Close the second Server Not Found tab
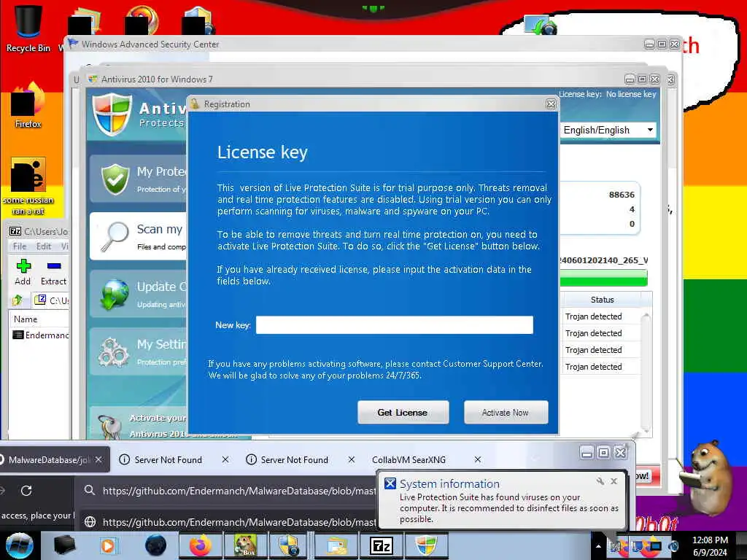Viewport: 747px width, 560px height. pyautogui.click(x=352, y=459)
